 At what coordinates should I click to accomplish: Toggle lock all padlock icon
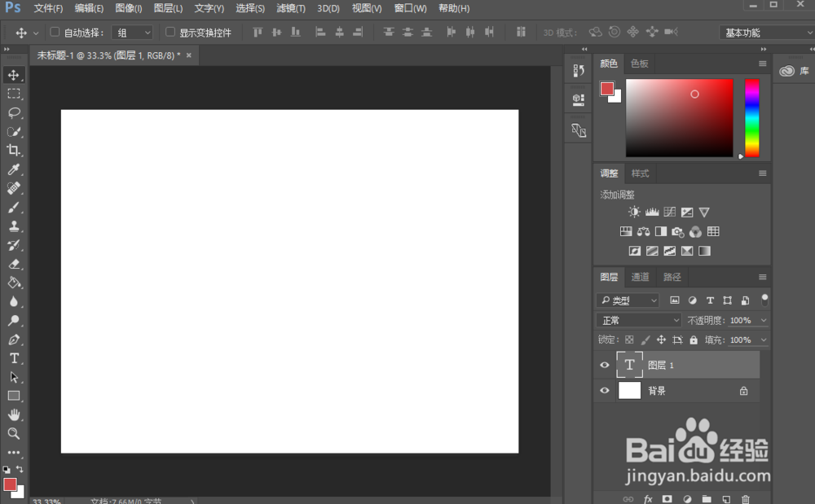coord(694,340)
